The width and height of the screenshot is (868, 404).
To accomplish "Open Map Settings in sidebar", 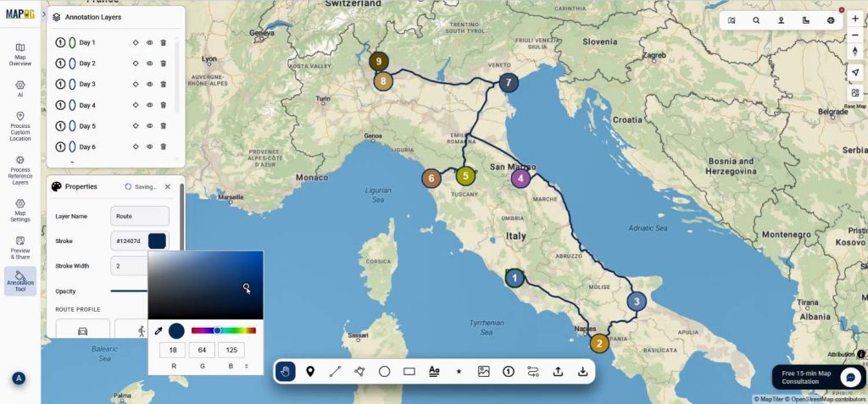I will [x=20, y=210].
